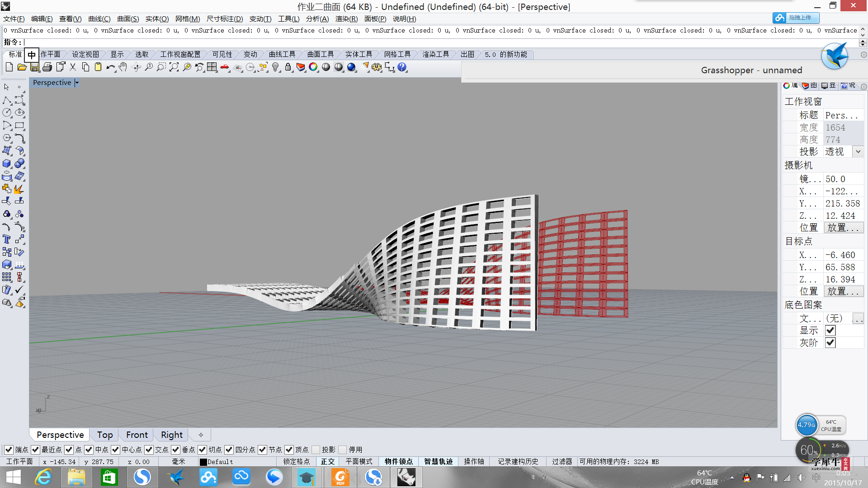
Task: Click the Windows Start button
Action: coord(14,477)
